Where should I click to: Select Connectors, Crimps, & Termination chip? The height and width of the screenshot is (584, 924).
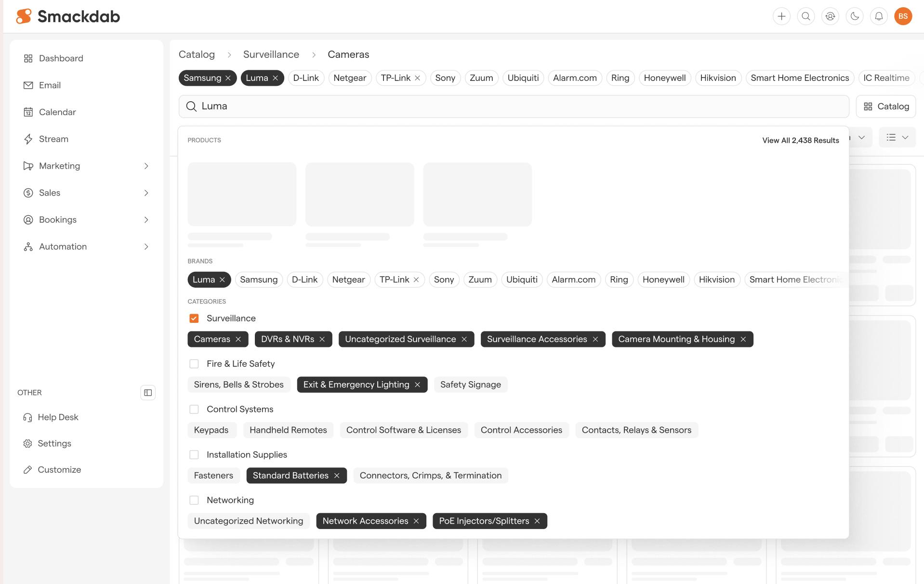coord(431,476)
